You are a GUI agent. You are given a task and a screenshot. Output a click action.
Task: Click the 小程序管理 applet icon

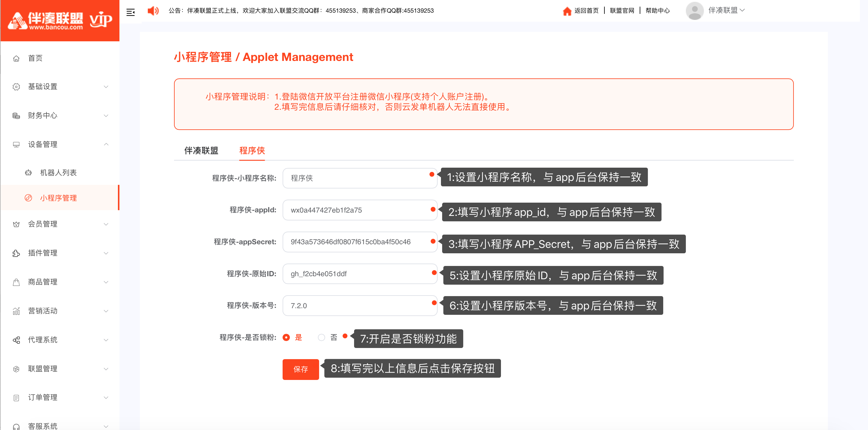(28, 198)
